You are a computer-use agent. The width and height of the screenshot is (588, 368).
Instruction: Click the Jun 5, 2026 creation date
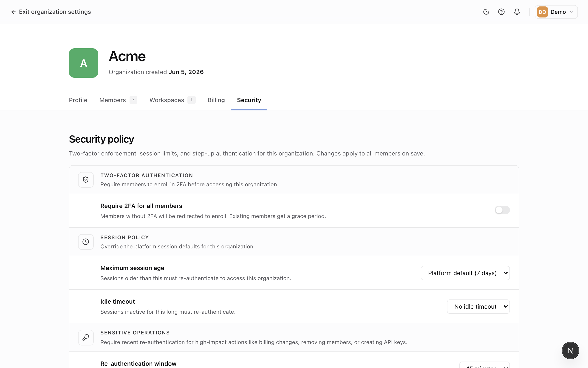point(186,72)
